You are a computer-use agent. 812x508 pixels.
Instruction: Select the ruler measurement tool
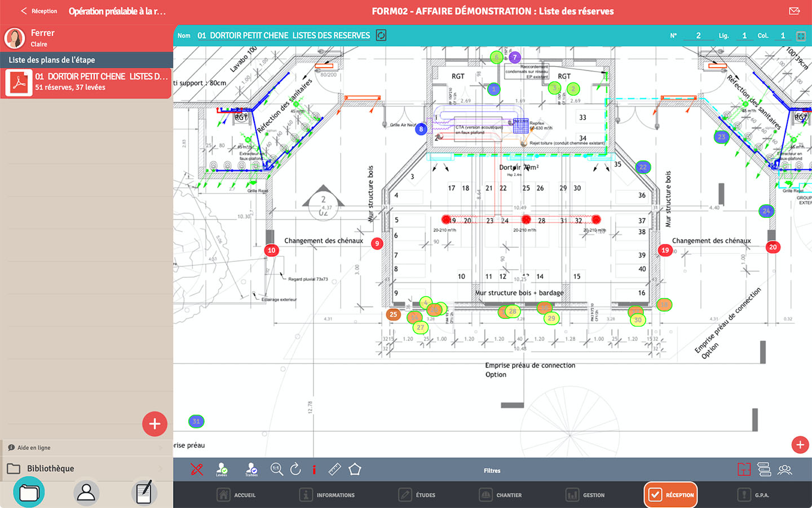[334, 469]
